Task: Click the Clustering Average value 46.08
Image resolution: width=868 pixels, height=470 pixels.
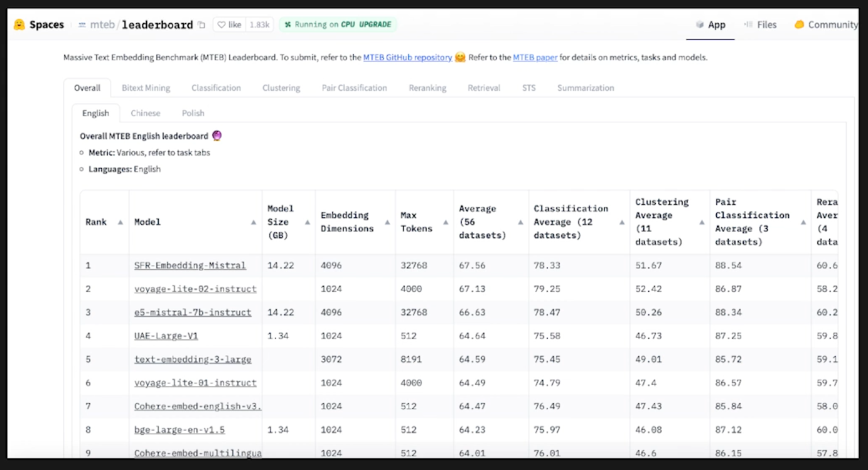Action: pyautogui.click(x=648, y=430)
